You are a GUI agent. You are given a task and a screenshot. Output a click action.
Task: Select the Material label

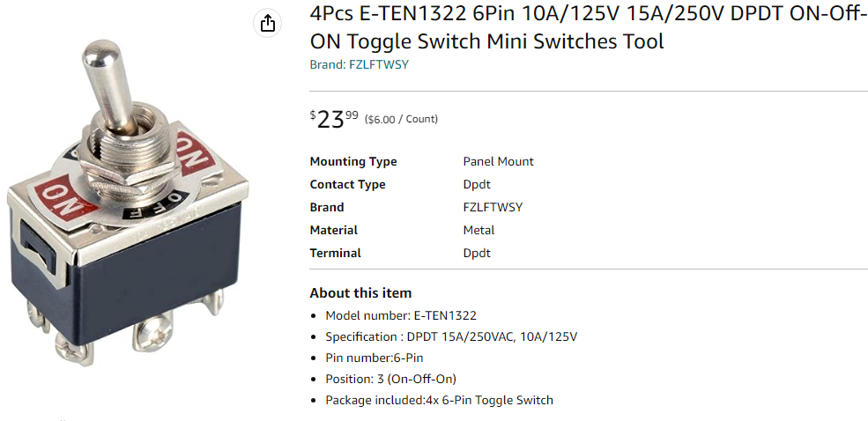click(333, 230)
